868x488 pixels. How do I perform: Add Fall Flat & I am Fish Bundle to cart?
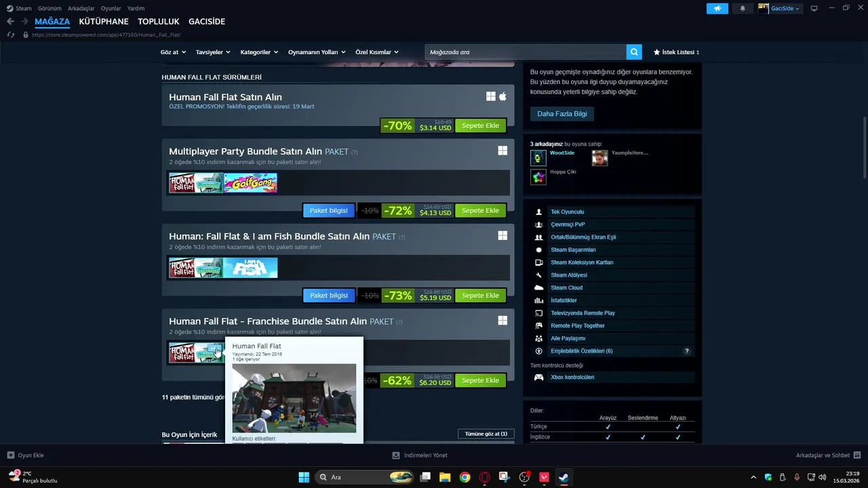pos(480,296)
